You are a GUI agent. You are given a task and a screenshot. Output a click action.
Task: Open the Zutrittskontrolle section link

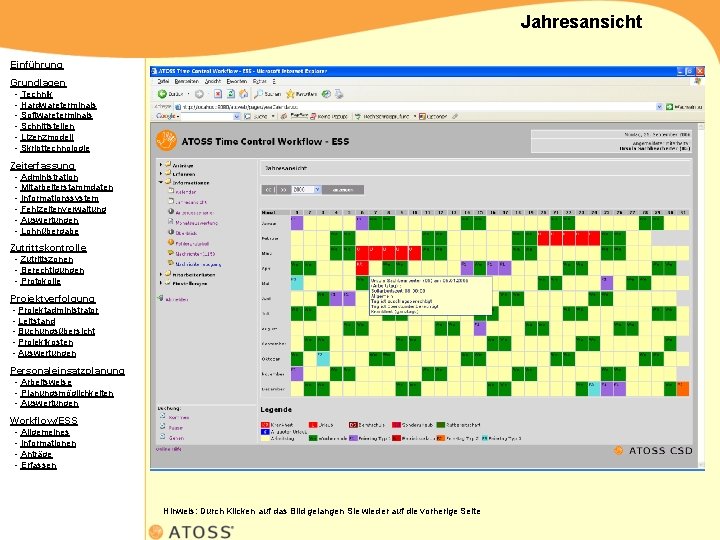coord(48,248)
